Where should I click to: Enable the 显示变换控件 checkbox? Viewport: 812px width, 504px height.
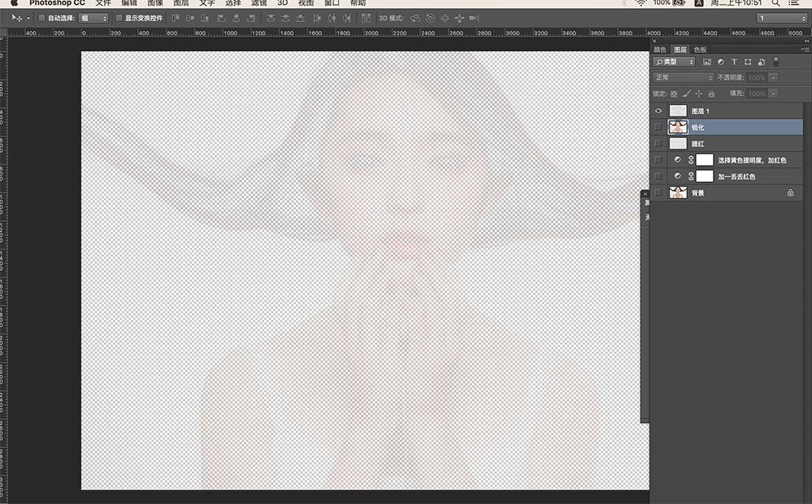coord(119,18)
